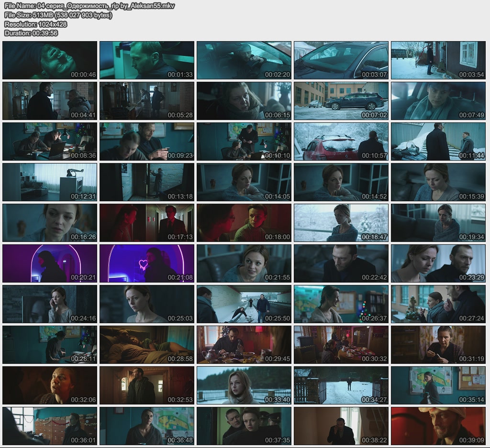The height and width of the screenshot is (448, 490).
Task: Pick the frame marked 00:10:10
Action: coord(244,142)
